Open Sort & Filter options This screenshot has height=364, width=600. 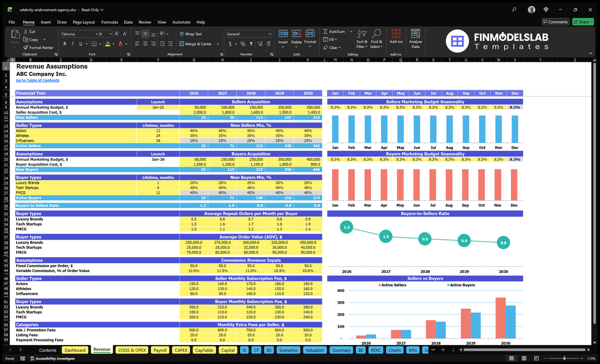pyautogui.click(x=362, y=38)
